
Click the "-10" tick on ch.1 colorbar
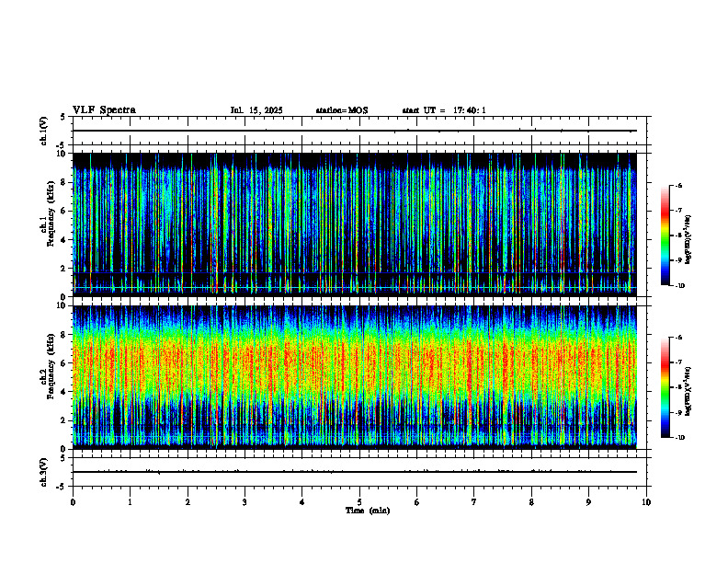[680, 286]
